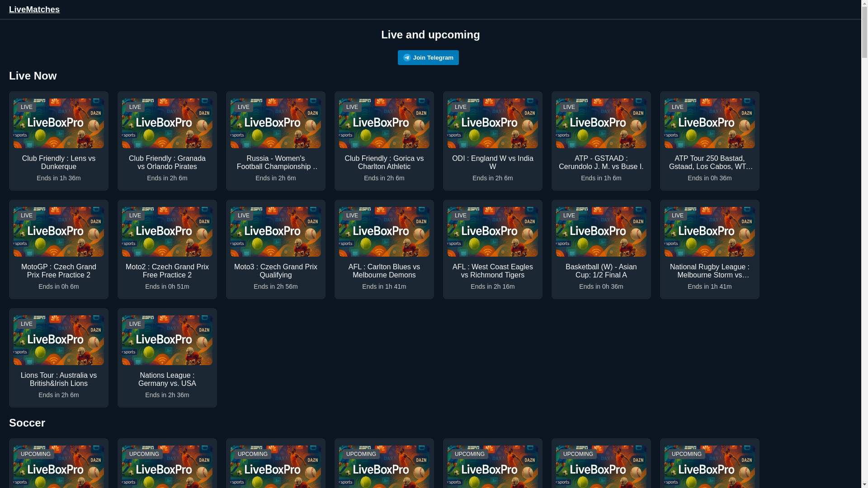The image size is (868, 488).
Task: Click 'Ends in 2h 36m' under Germany vs. USA
Action: [167, 395]
